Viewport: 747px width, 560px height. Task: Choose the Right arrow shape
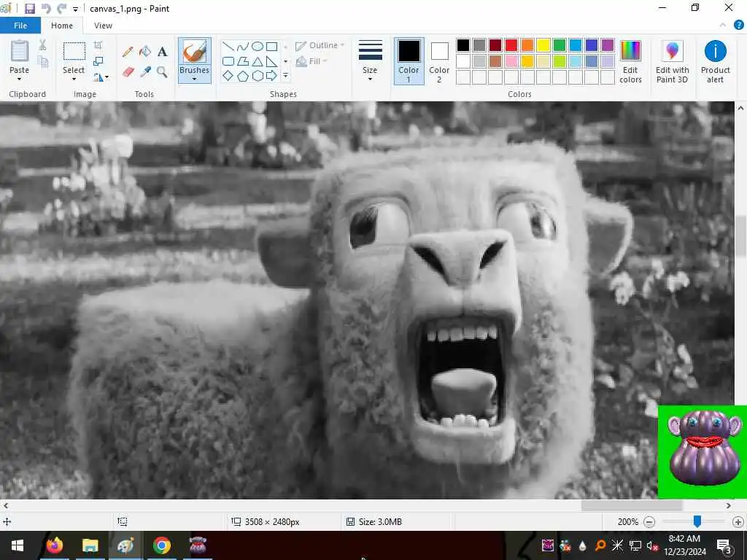271,76
